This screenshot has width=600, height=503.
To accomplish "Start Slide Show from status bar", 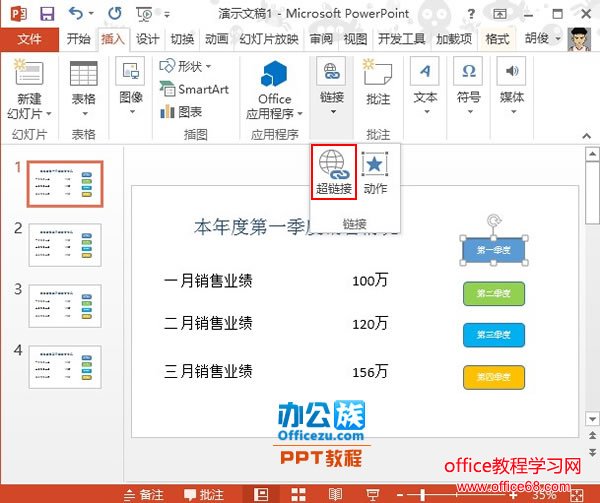I will click(372, 495).
